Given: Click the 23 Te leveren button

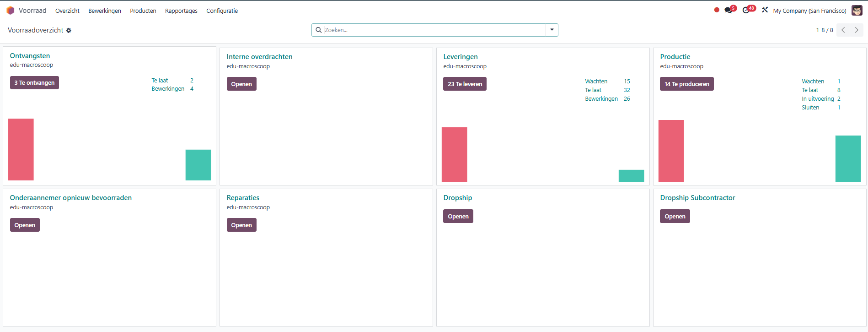Looking at the screenshot, I should click(x=465, y=84).
